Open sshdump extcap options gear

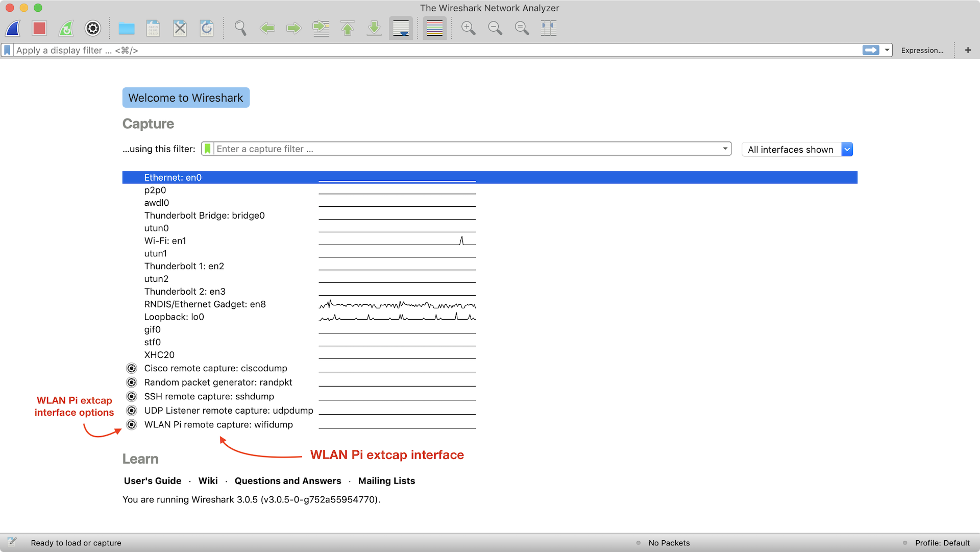(132, 396)
